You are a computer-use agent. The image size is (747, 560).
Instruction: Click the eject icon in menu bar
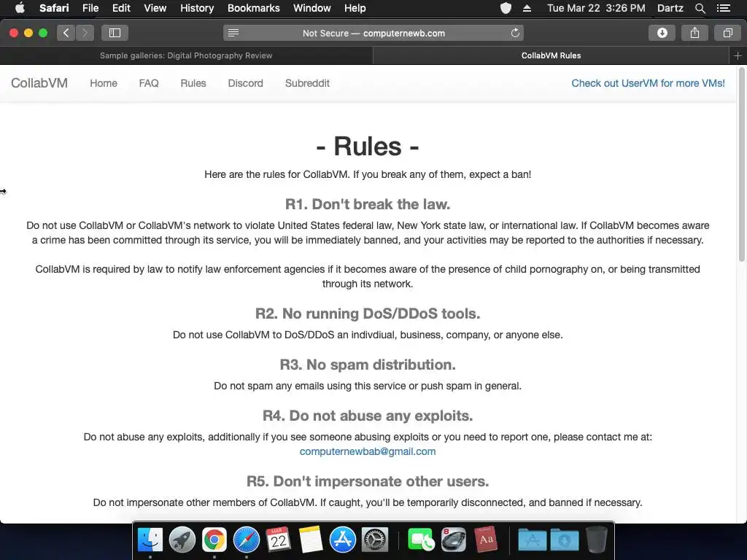527,8
